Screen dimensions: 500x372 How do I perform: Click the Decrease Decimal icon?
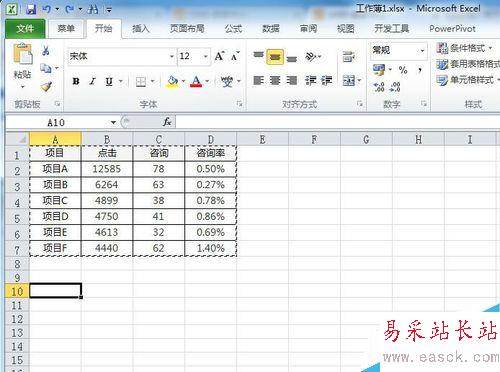pos(395,87)
